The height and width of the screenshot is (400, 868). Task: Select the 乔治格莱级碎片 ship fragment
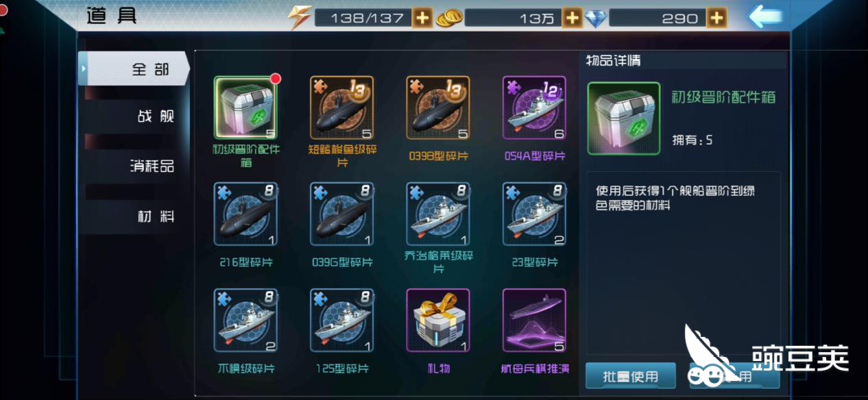438,214
